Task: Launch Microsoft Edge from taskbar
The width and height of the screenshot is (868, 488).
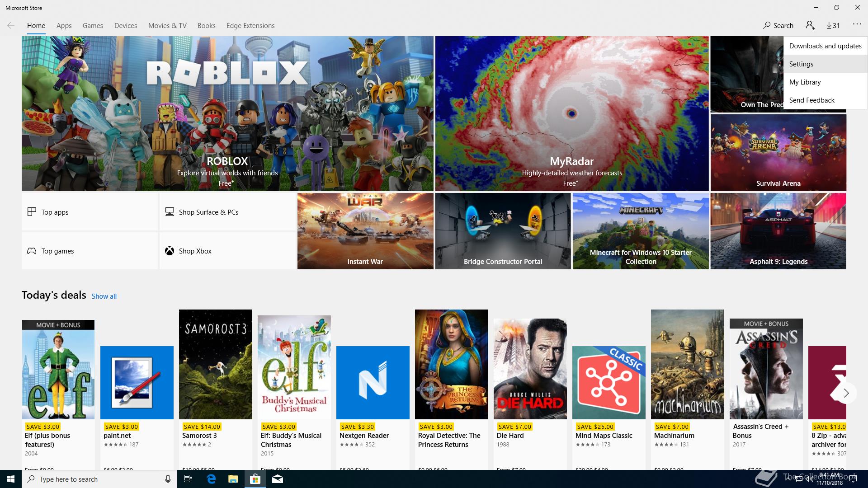Action: click(x=211, y=479)
